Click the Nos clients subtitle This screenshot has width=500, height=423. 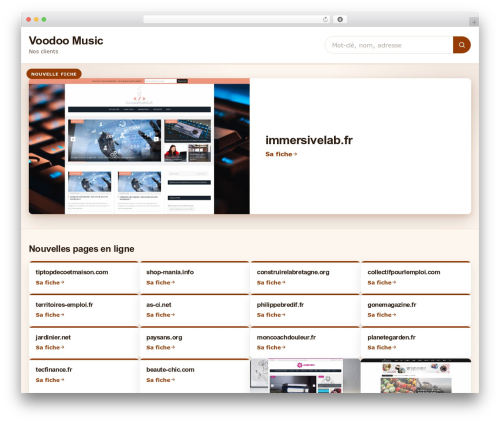coord(43,51)
